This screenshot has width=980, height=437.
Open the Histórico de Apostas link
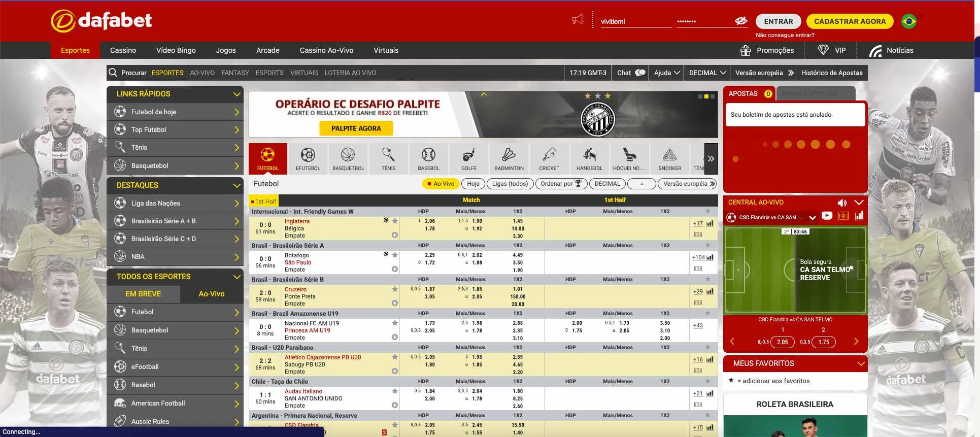tap(832, 73)
